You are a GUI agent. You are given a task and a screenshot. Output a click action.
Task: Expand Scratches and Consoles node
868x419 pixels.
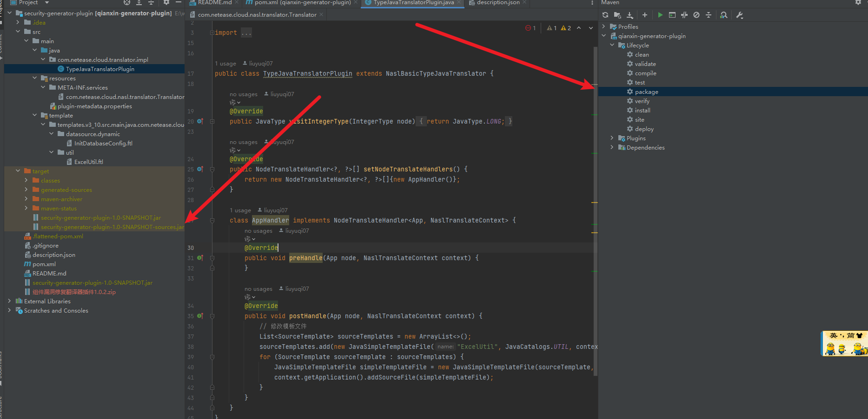10,310
